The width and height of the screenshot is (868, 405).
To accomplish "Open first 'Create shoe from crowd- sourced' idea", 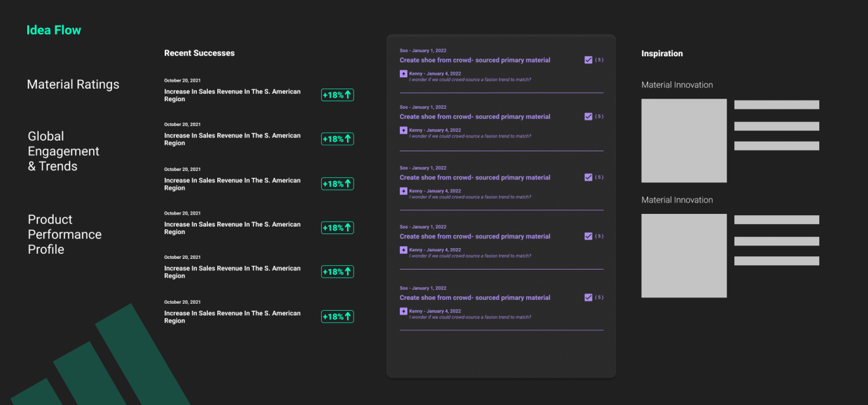I will (475, 60).
